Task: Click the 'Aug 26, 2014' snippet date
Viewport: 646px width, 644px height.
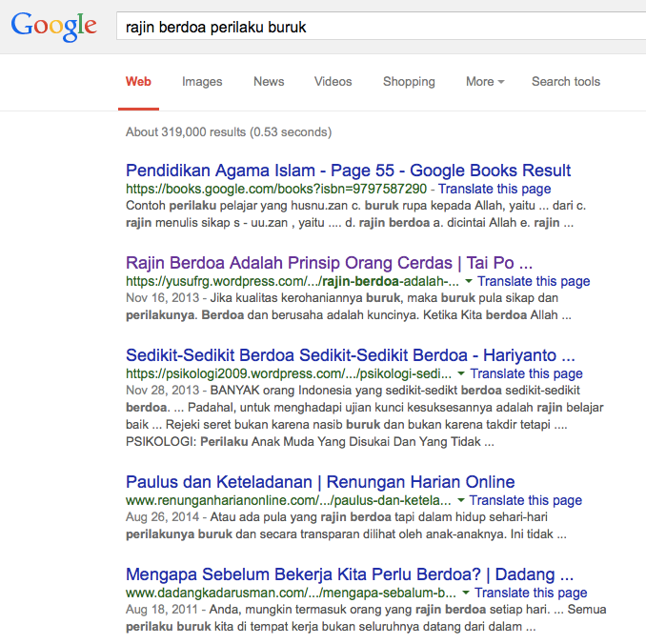Action: pos(162,517)
